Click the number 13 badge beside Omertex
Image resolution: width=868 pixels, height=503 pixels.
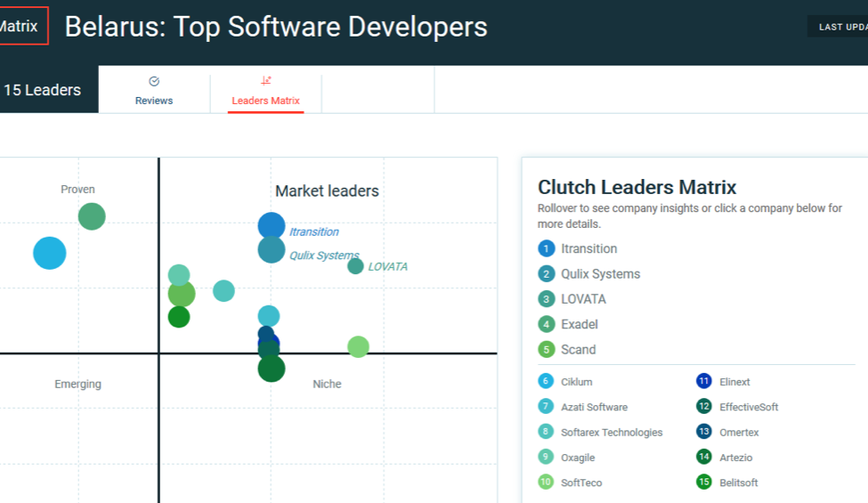coord(704,432)
